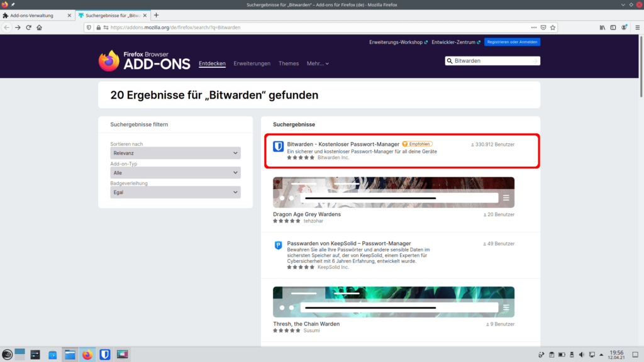644x362 pixels.
Task: Open Thresh, the Chain Warden theme preview
Action: coord(394,302)
